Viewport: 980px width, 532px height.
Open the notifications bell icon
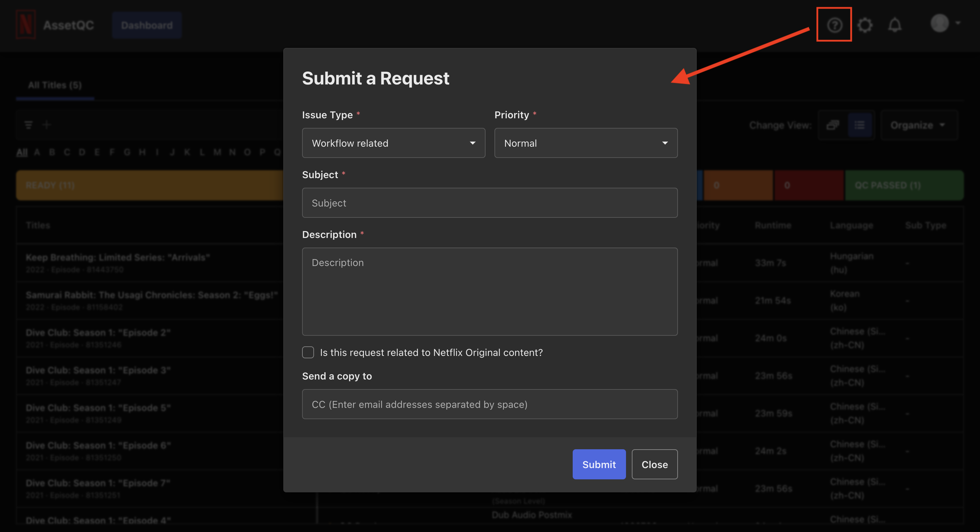point(895,24)
